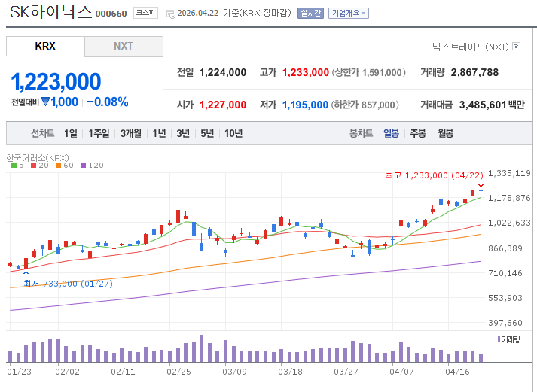Click the SK하이닉스 stock title
537x392 pixels.
tap(51, 12)
